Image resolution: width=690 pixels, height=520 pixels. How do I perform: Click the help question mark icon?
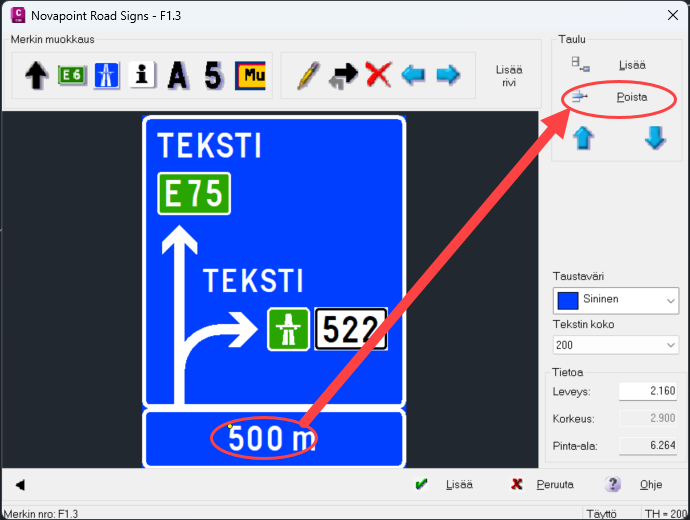pos(613,484)
